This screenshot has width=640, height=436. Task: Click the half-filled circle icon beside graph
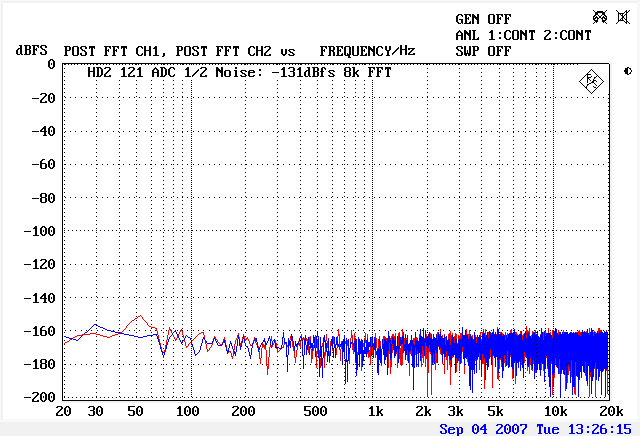(628, 71)
